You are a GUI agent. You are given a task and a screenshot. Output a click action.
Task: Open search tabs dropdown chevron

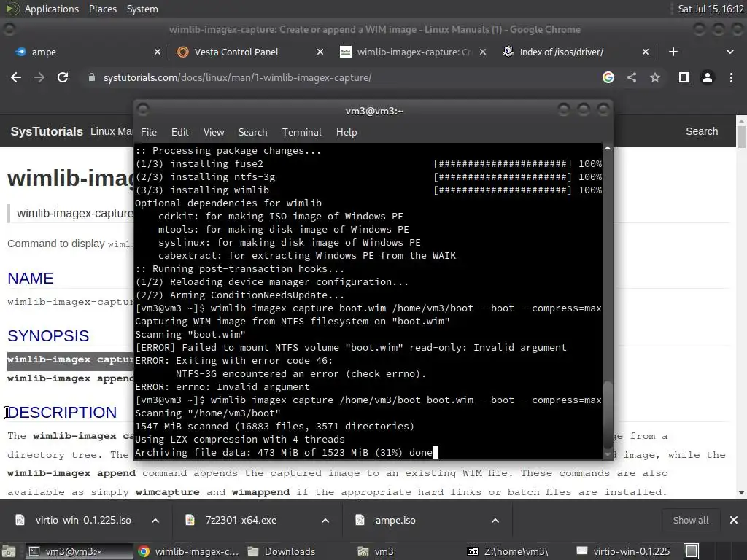729,52
